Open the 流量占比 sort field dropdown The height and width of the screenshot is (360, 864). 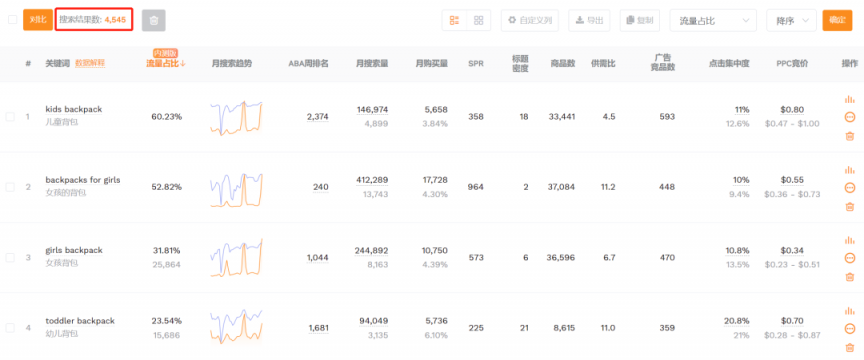pos(714,20)
